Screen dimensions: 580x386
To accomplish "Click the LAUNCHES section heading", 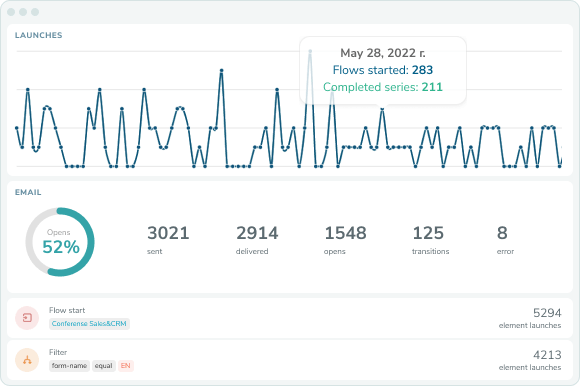I will [x=38, y=35].
